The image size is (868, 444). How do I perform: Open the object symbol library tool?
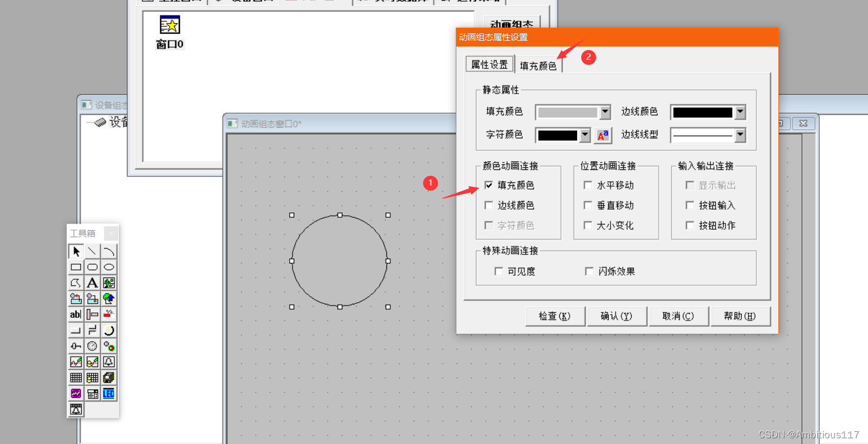tap(109, 298)
